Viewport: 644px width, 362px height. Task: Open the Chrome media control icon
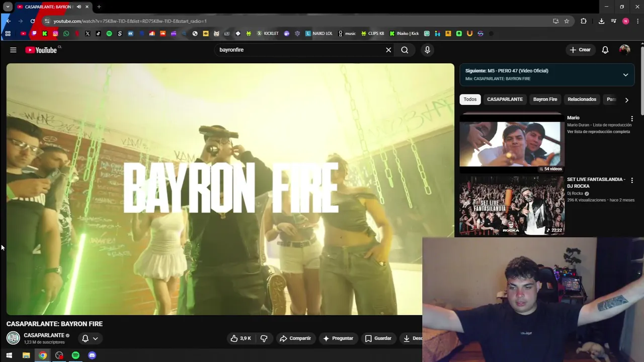(613, 21)
